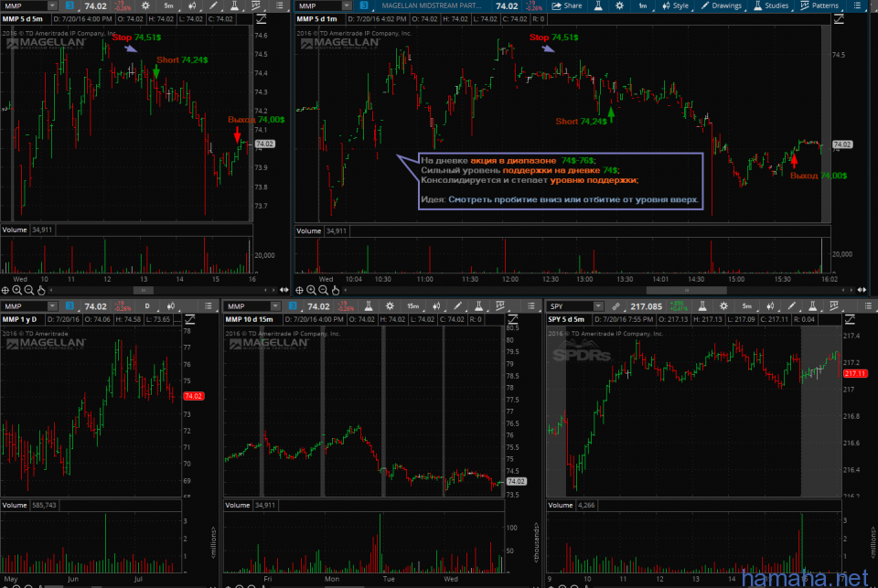Image resolution: width=878 pixels, height=588 pixels.
Task: Click the price-axis scale icon in the MMP 5m chart
Action: coord(261,19)
